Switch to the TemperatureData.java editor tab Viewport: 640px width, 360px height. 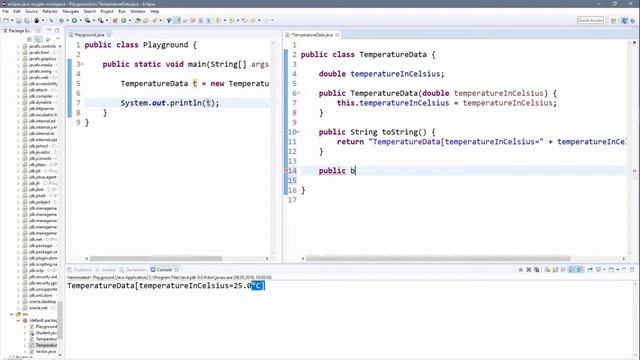click(x=311, y=35)
